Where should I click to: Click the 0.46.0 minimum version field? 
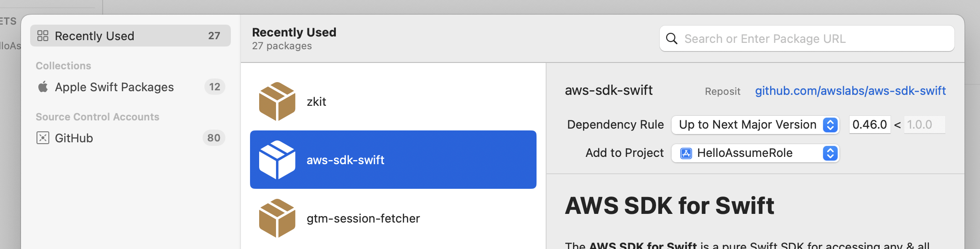[x=869, y=124]
